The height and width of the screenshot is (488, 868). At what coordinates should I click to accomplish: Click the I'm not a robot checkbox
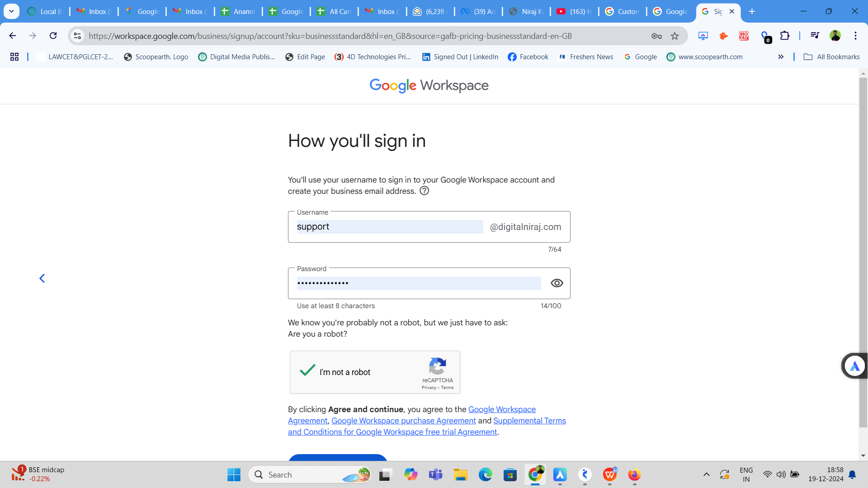pyautogui.click(x=307, y=371)
